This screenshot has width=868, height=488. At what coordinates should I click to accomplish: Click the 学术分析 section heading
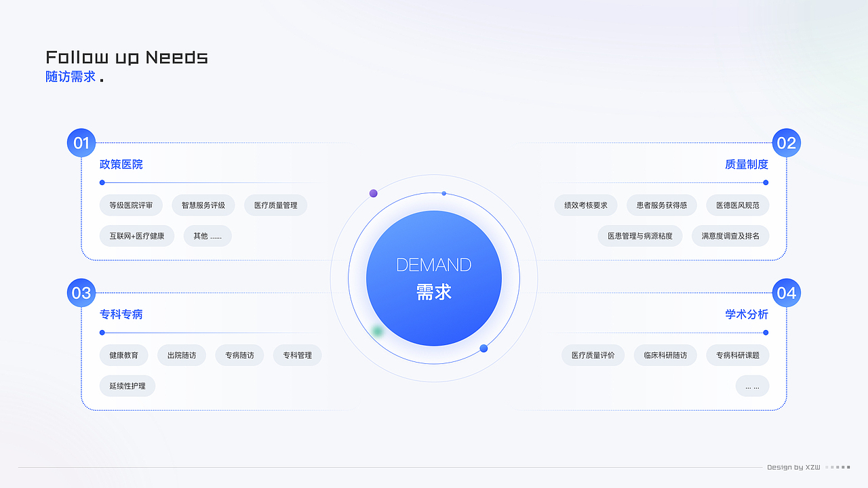747,314
